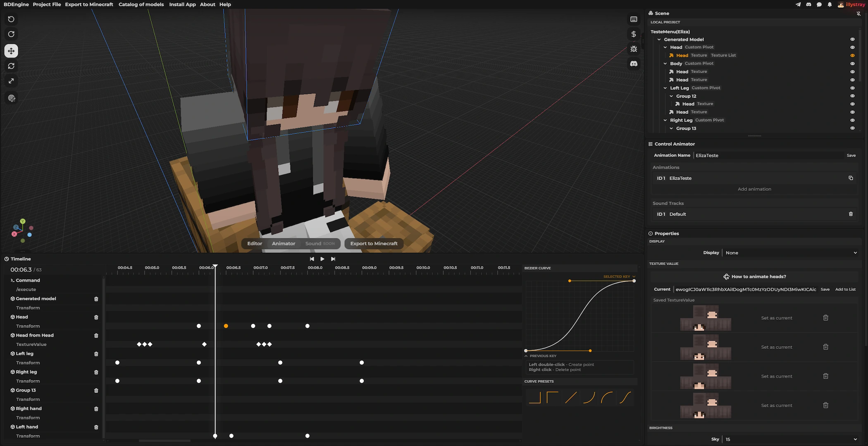Hide the Generated Model via its eye toggle
This screenshot has width=868, height=446.
click(x=853, y=39)
